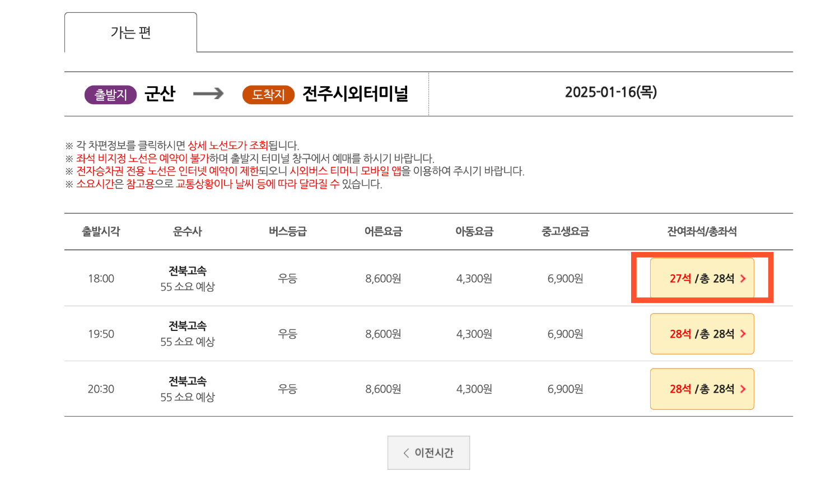
Task: Click the arrow between 군산 and 전주시외터미널
Action: 208,94
